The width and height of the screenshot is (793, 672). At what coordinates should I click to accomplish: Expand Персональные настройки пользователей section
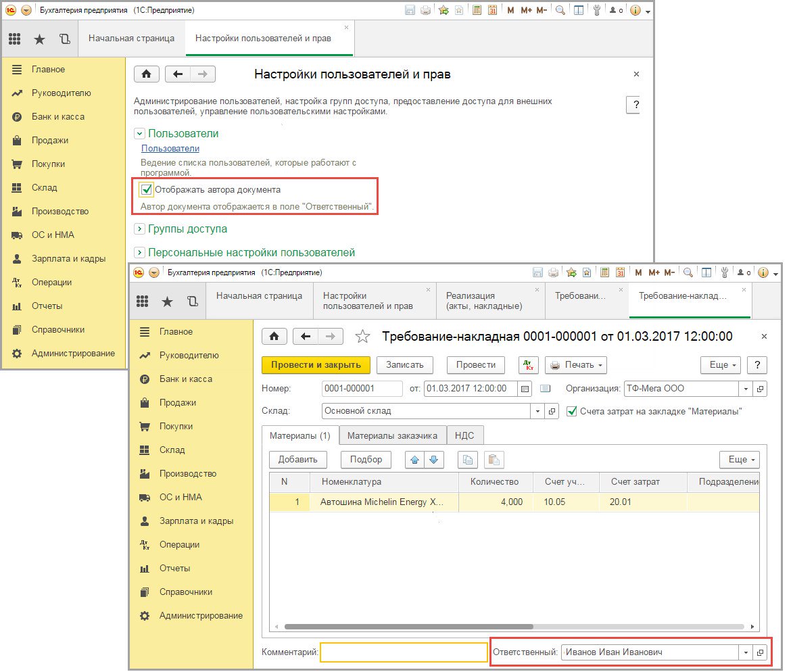tap(139, 252)
